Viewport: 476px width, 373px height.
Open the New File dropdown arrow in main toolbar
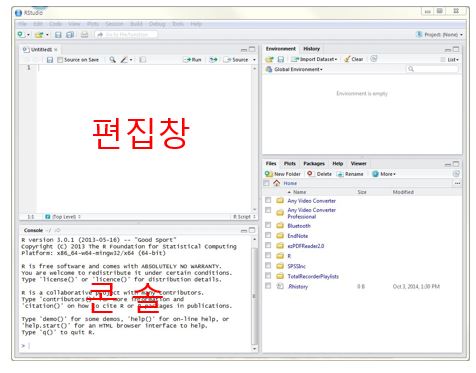pos(28,35)
